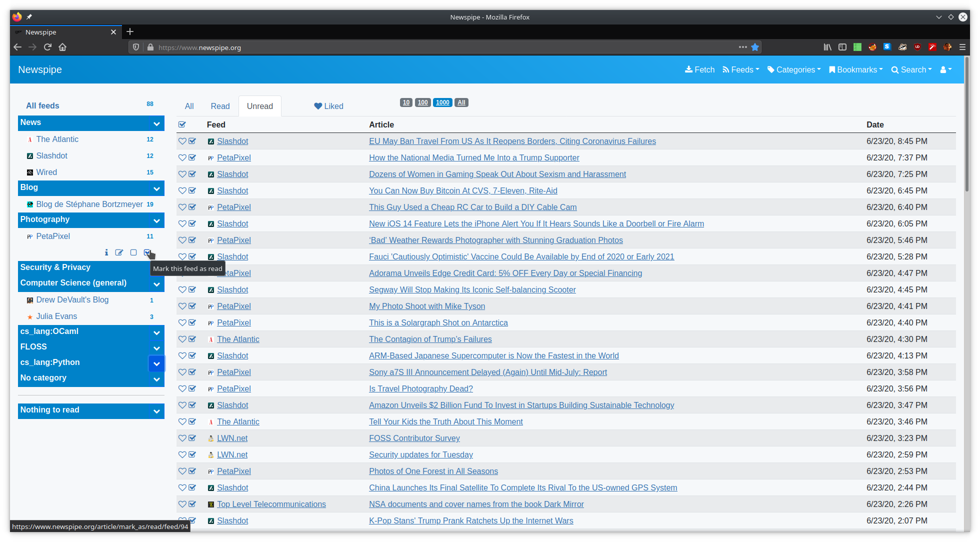980x542 pixels.
Task: Open the Newspipe home brand link
Action: tap(40, 70)
